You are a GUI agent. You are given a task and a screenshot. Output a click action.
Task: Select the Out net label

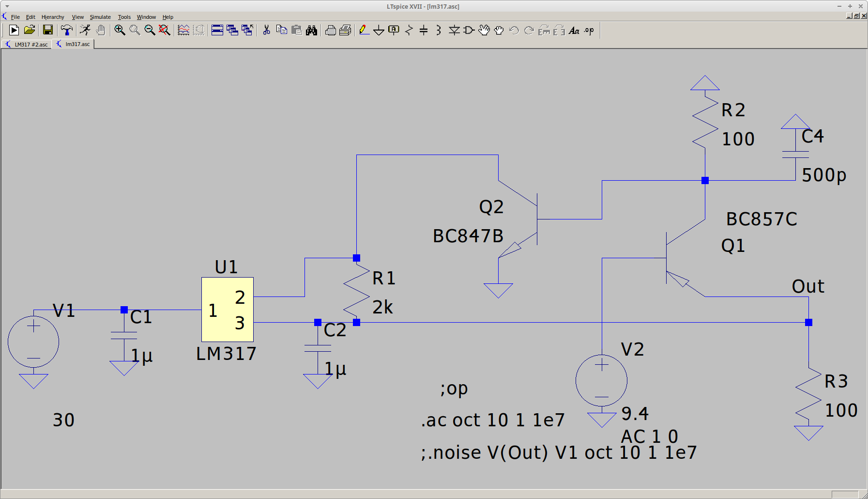click(808, 286)
